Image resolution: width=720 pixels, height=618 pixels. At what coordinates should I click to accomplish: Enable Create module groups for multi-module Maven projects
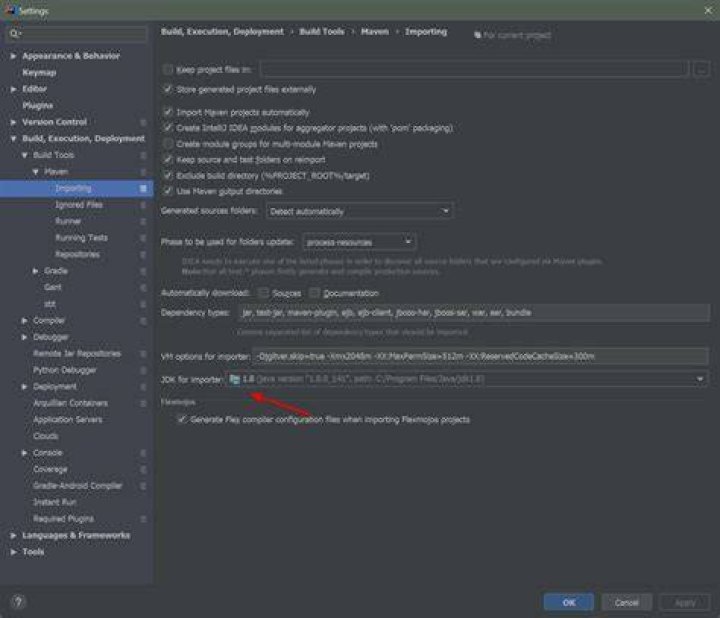pyautogui.click(x=168, y=144)
